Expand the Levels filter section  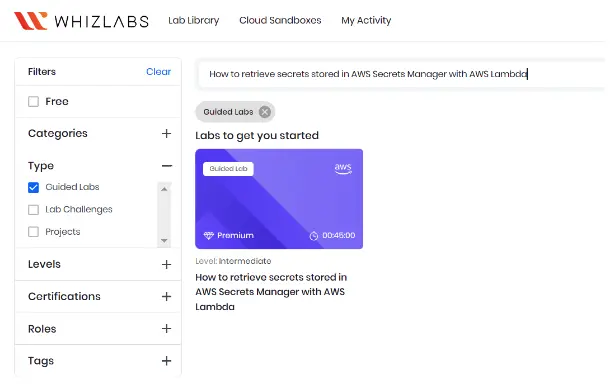166,265
